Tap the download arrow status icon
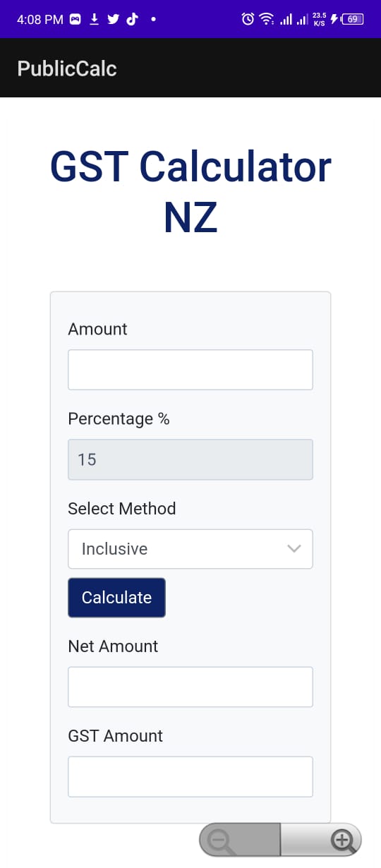 pyautogui.click(x=95, y=20)
